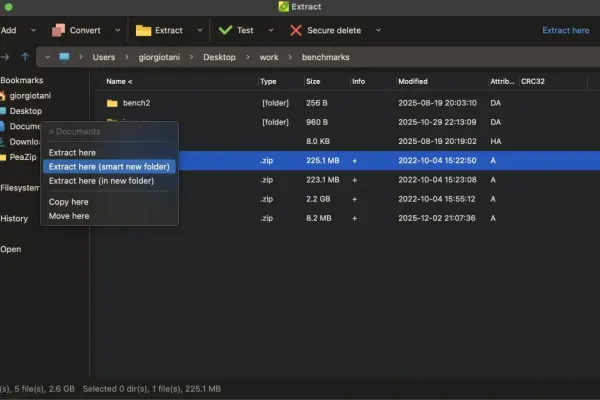
Task: Sort by Name column header
Action: pos(119,82)
